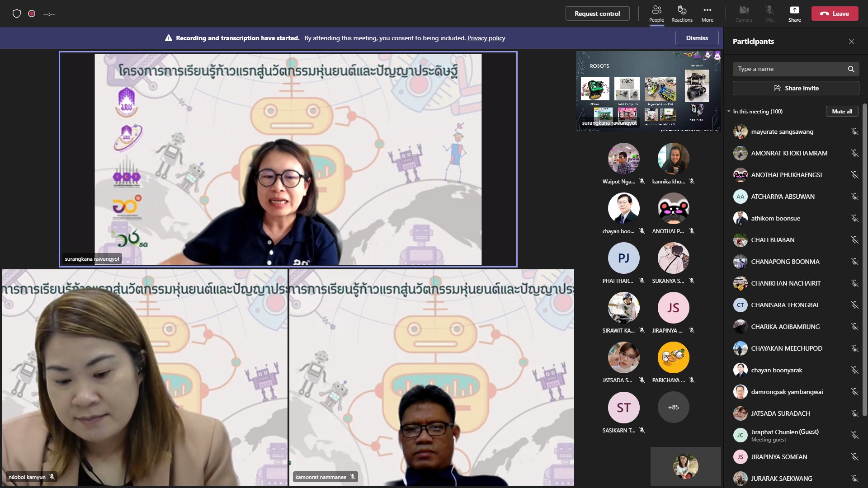Click JC avatar of Jiraphat Chunlen
The width and height of the screenshot is (868, 488).
(740, 435)
